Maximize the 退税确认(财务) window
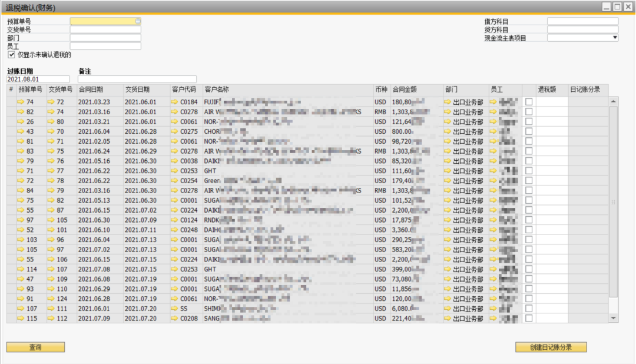 point(617,7)
